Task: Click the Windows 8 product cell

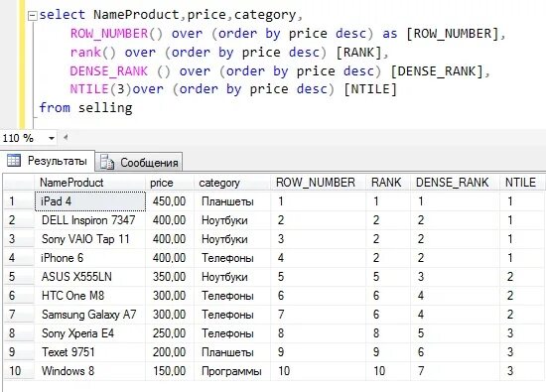Action: (89, 371)
